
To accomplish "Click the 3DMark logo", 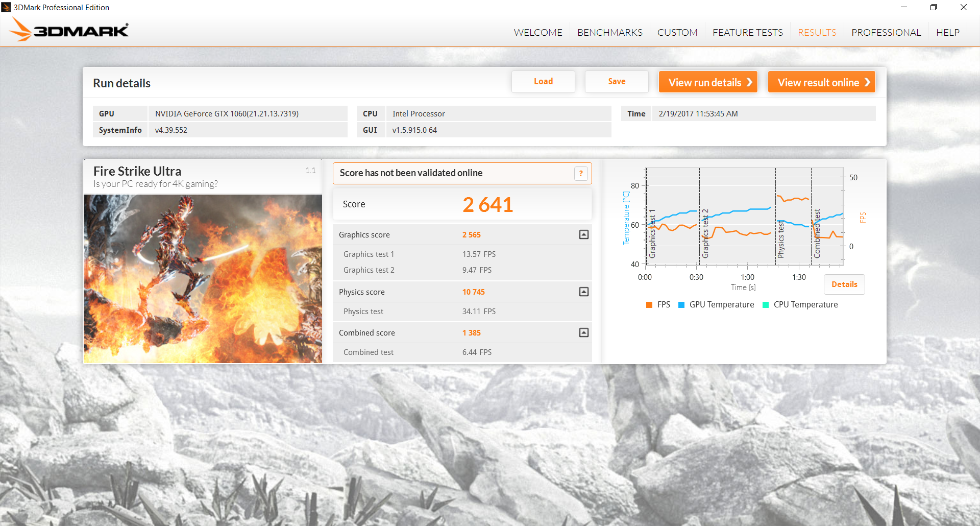I will click(69, 30).
